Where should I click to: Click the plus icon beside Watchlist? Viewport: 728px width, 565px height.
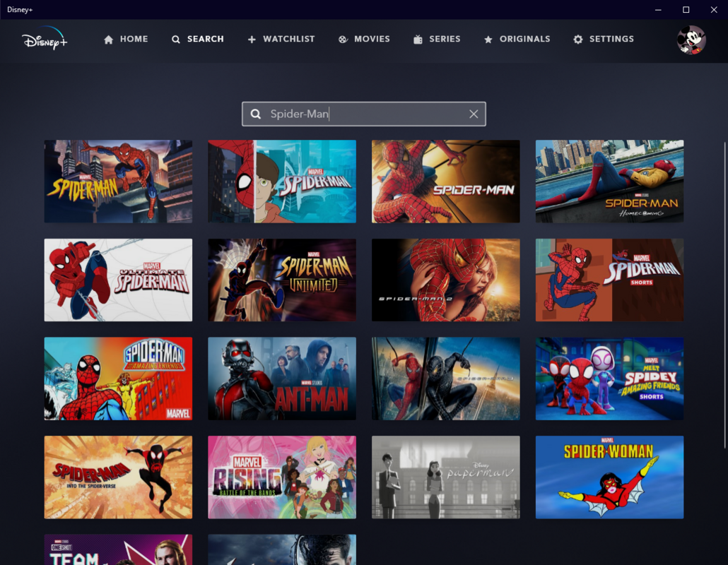click(x=252, y=40)
